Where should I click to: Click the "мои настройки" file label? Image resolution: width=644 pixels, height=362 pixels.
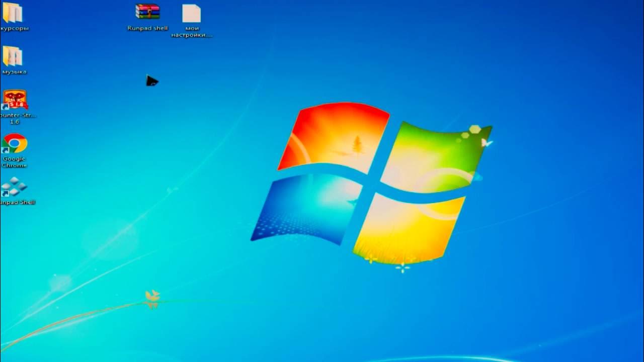tap(192, 32)
